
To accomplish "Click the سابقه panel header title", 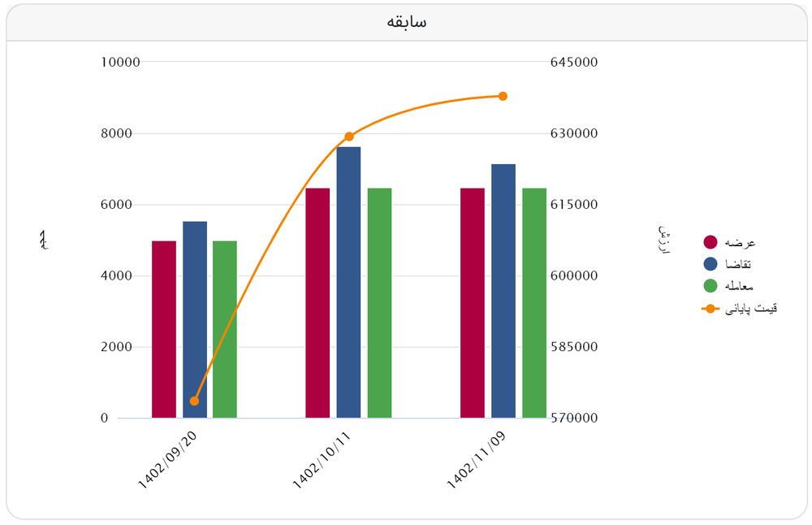I will pyautogui.click(x=407, y=22).
